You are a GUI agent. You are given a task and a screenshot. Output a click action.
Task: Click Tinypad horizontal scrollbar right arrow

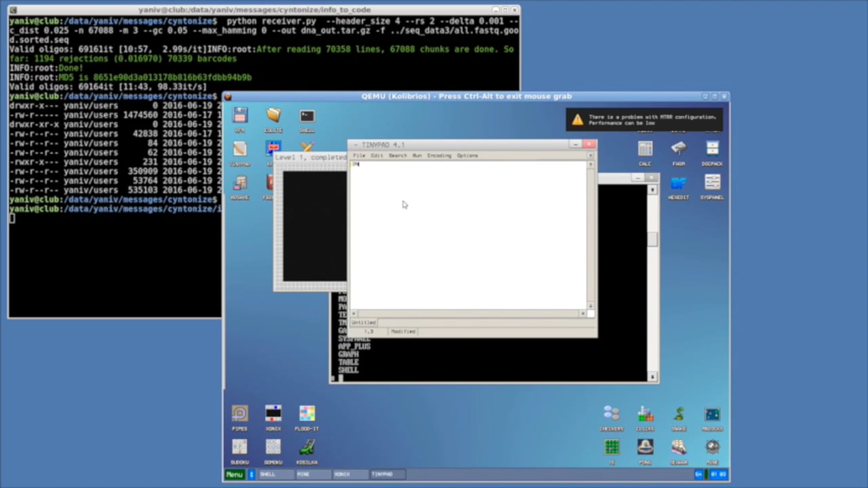(583, 314)
